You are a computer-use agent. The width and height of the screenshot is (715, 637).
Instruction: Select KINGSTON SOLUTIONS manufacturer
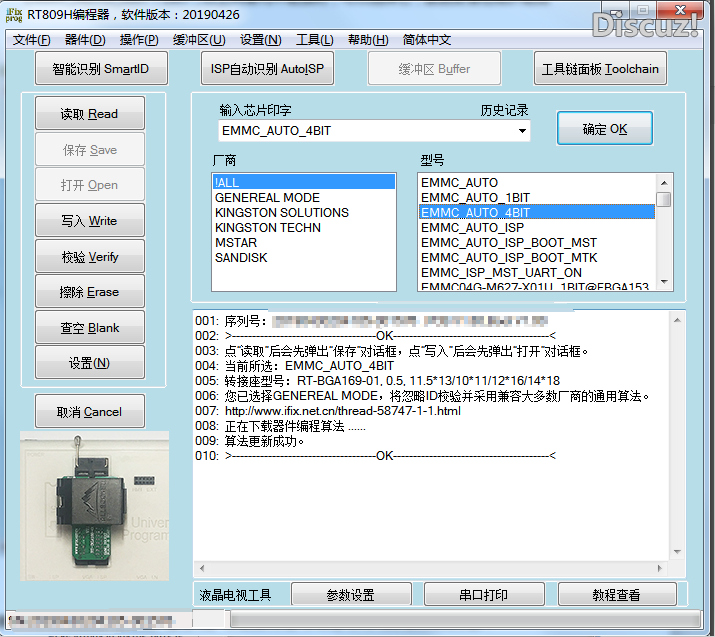[x=304, y=212]
